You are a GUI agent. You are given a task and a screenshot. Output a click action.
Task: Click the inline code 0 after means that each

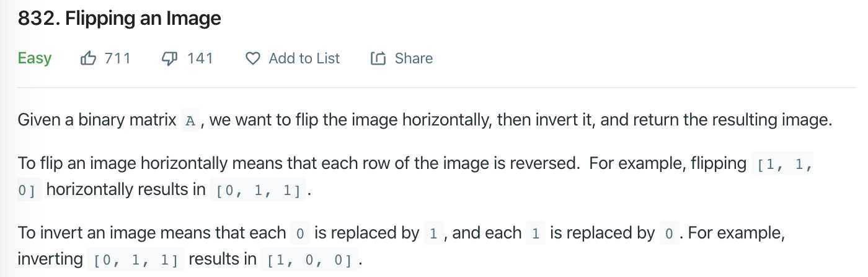coord(300,234)
